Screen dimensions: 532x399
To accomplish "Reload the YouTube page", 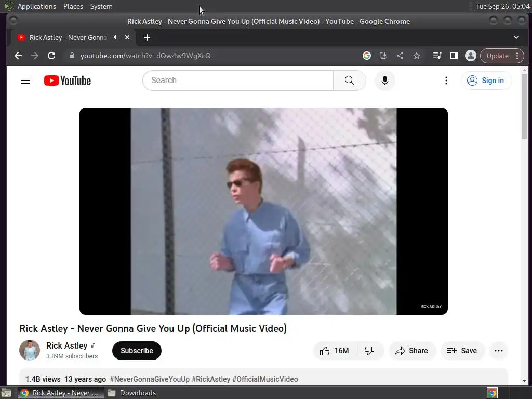I will [51, 56].
